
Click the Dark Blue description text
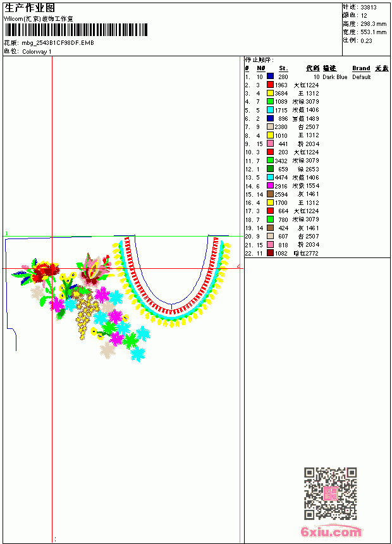pos(334,77)
